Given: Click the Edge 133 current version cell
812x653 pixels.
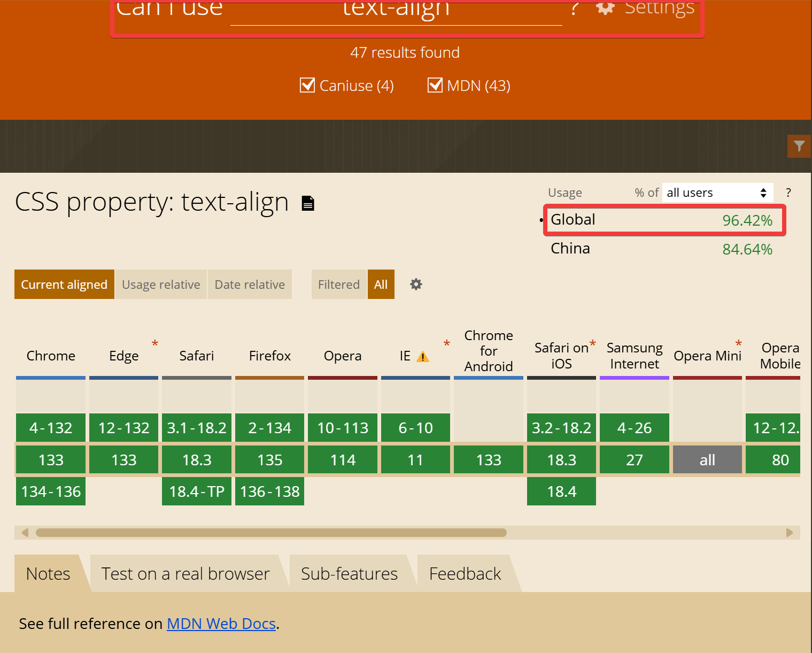Looking at the screenshot, I should (124, 460).
